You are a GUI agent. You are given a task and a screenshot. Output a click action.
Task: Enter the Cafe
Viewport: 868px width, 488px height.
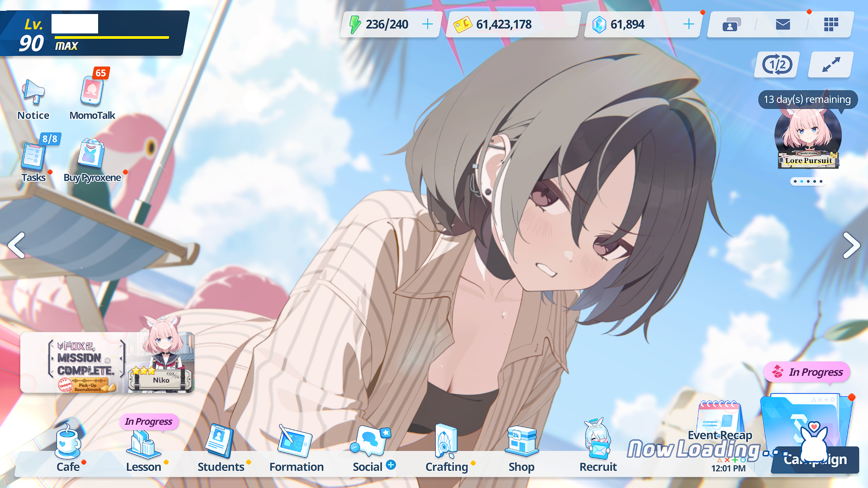point(68,447)
